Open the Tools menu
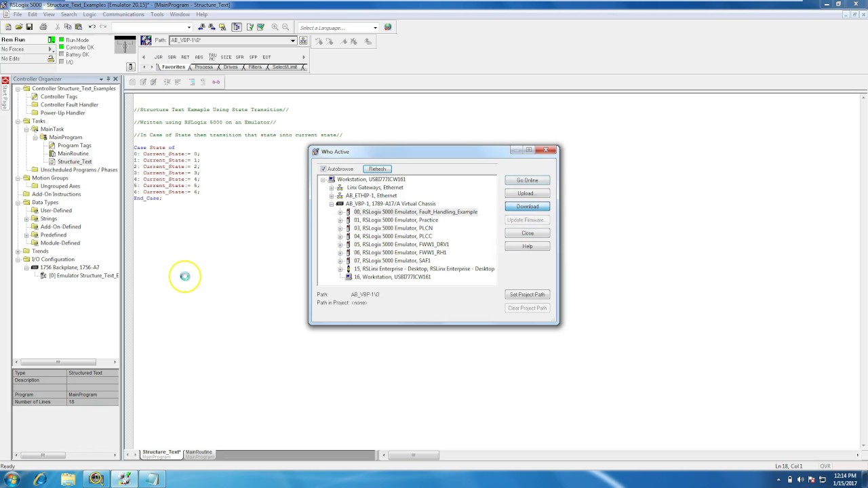Viewport: 868px width, 488px height. click(157, 14)
